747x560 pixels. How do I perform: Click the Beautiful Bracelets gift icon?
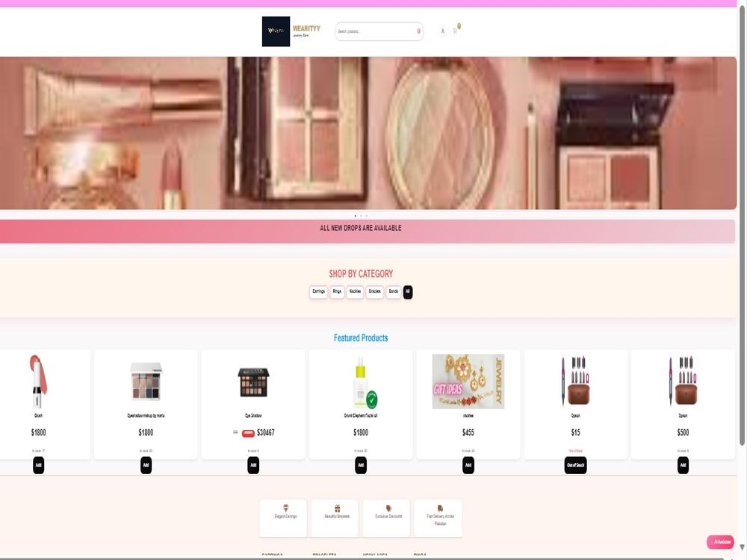[338, 508]
